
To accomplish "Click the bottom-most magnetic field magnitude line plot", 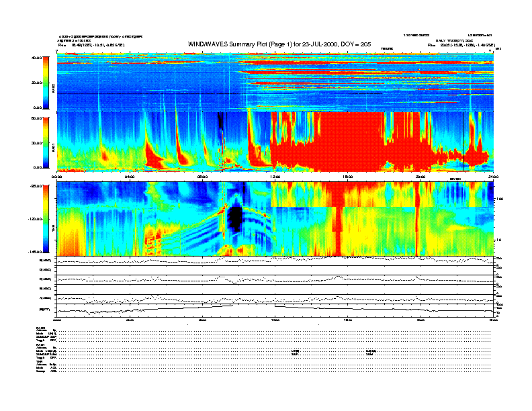I will pyautogui.click(x=275, y=310).
